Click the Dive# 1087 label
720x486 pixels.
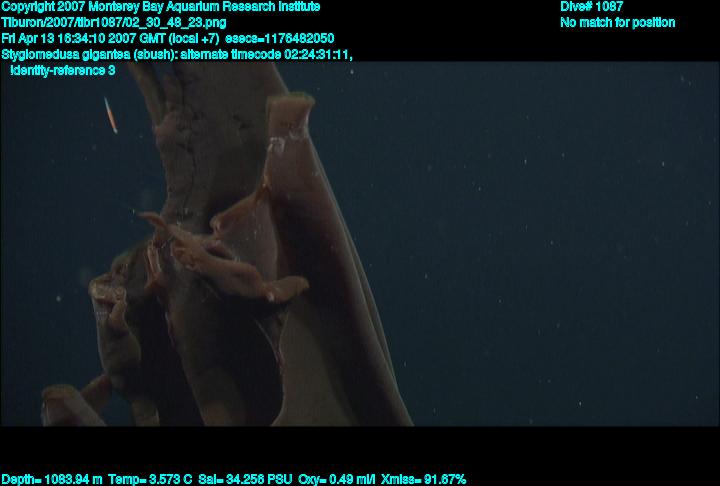coord(591,7)
